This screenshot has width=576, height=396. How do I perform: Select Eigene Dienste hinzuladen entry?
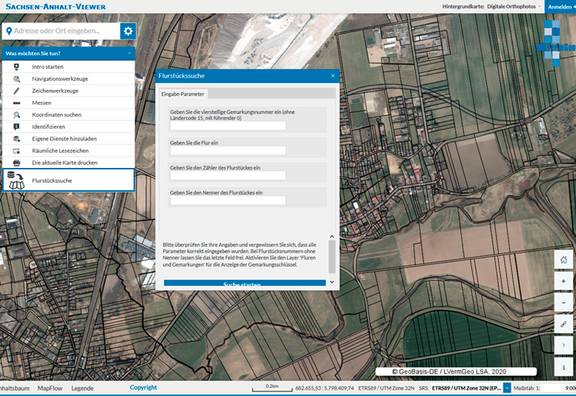click(x=69, y=139)
